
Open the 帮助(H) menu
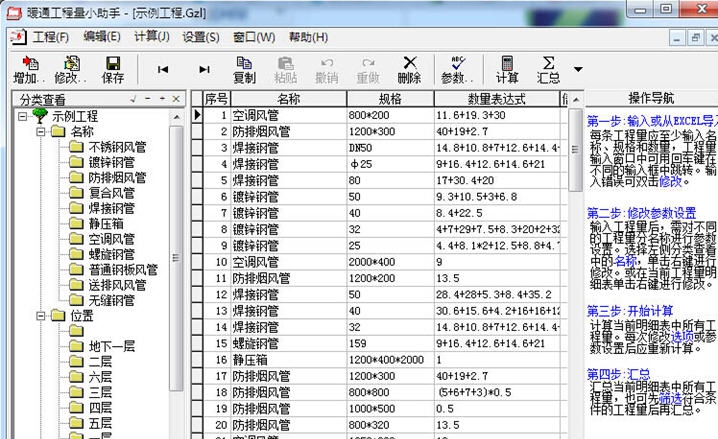tap(308, 37)
